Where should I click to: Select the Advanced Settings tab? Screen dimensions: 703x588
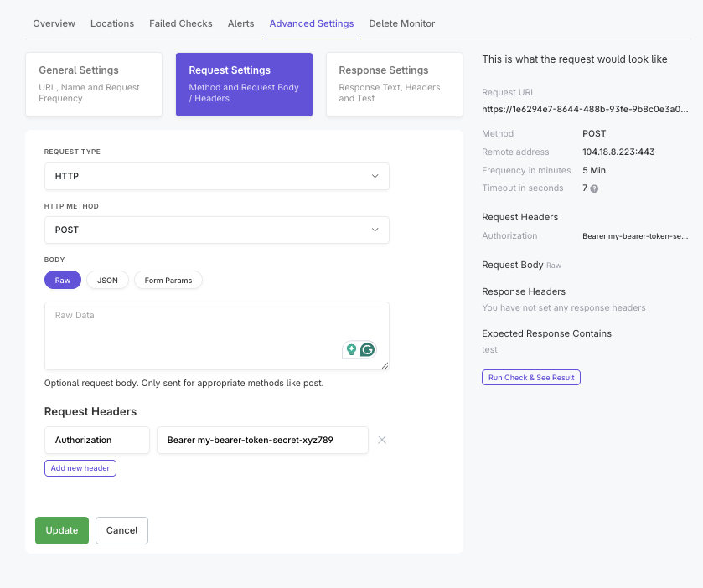click(x=312, y=23)
